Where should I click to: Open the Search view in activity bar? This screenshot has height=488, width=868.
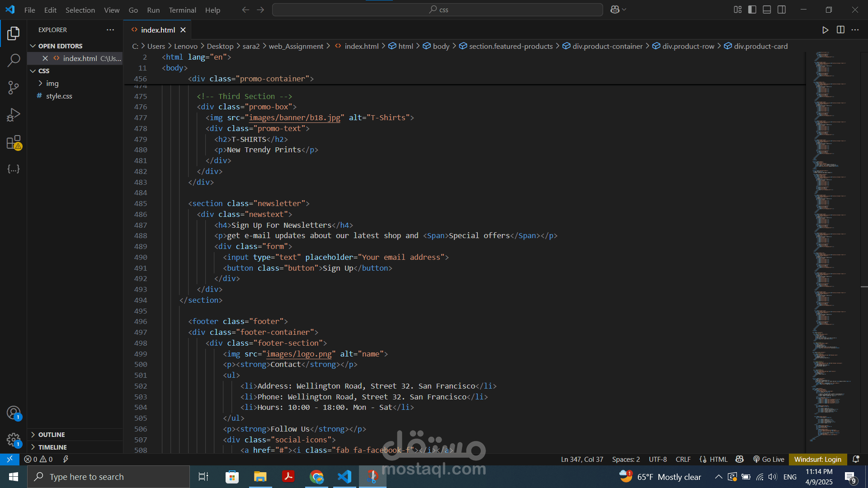pyautogui.click(x=14, y=60)
